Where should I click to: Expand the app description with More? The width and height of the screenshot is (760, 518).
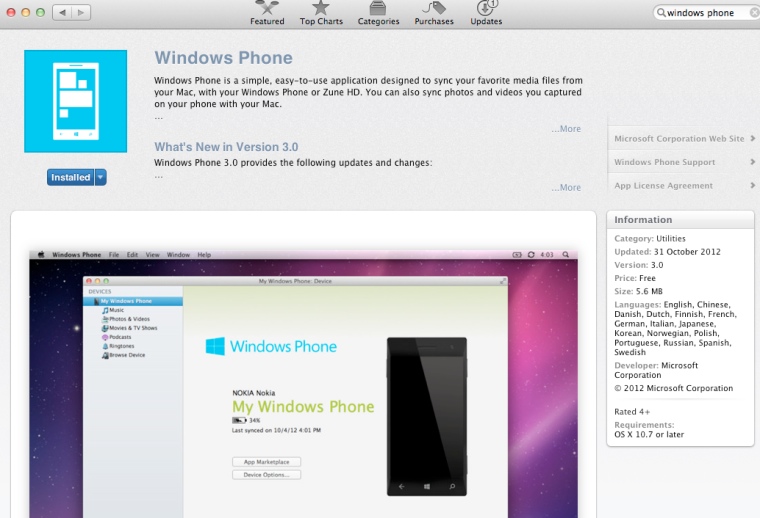point(566,129)
